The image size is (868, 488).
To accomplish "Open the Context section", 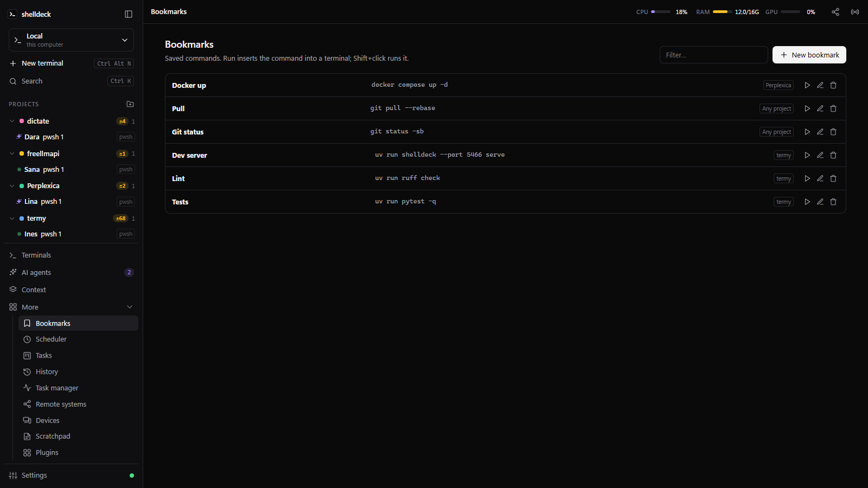I will [71, 290].
